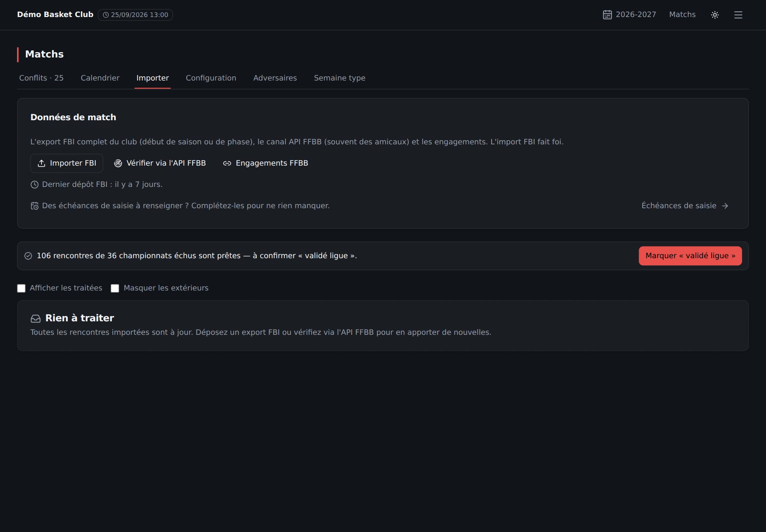
Task: Open Engagements FFBB link
Action: pos(266,163)
